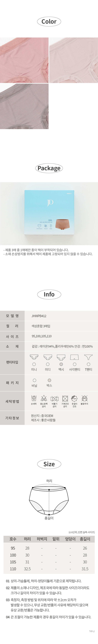Click the midi panty type icon
This screenshot has height=644, width=98.
coord(48,357)
